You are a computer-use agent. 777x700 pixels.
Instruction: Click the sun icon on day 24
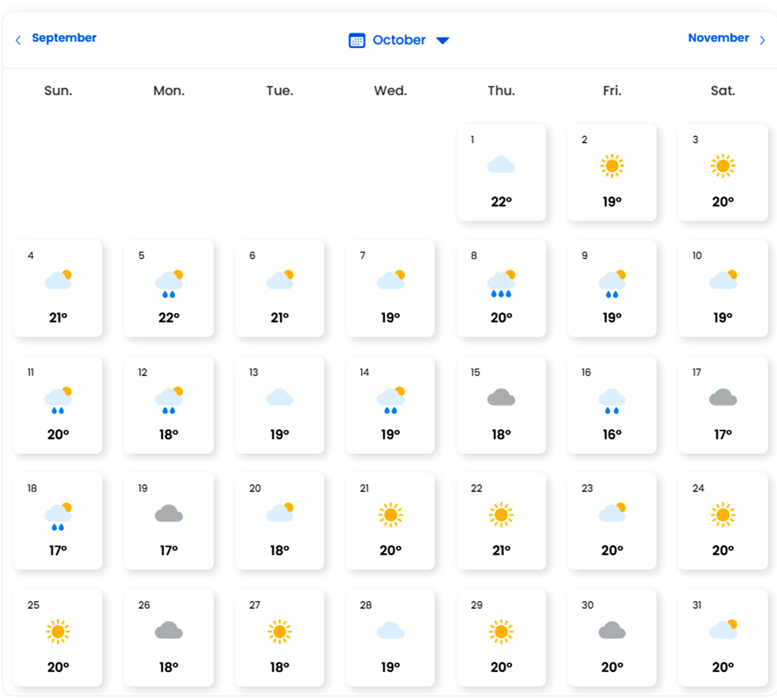[x=723, y=515]
